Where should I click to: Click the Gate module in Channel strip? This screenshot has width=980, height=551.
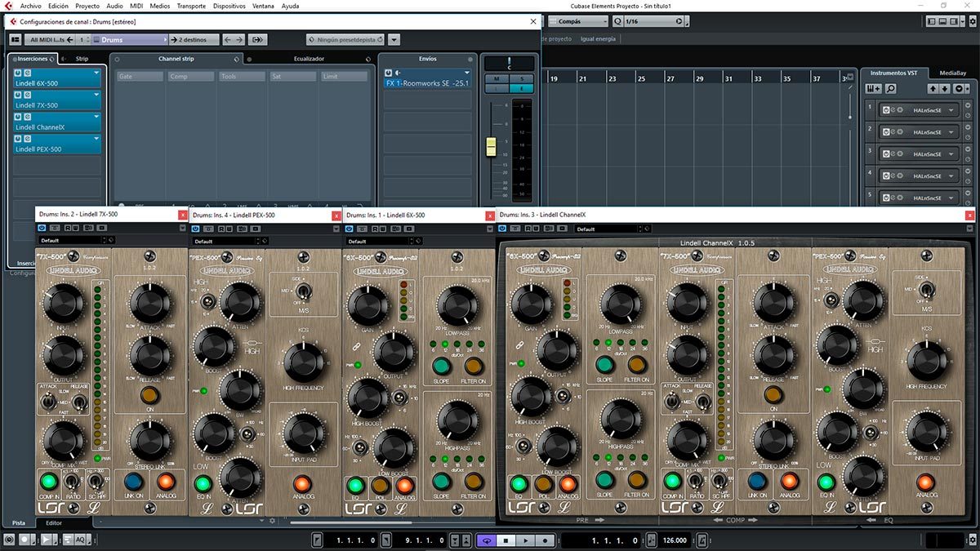(x=140, y=77)
